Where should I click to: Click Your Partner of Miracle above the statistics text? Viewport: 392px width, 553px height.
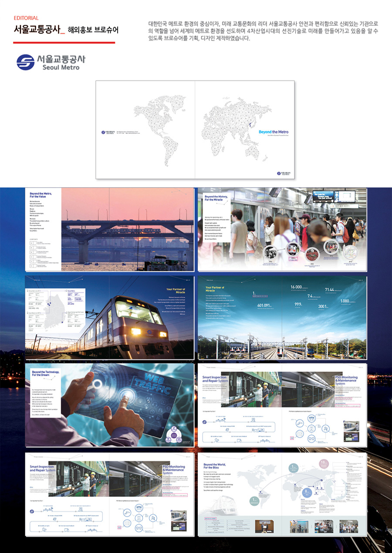[215, 289]
